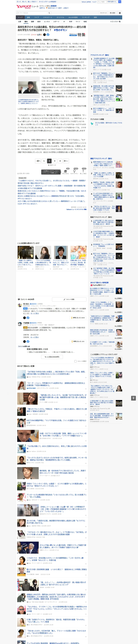
Task: Select pagination page 4
Action: (60, 161)
